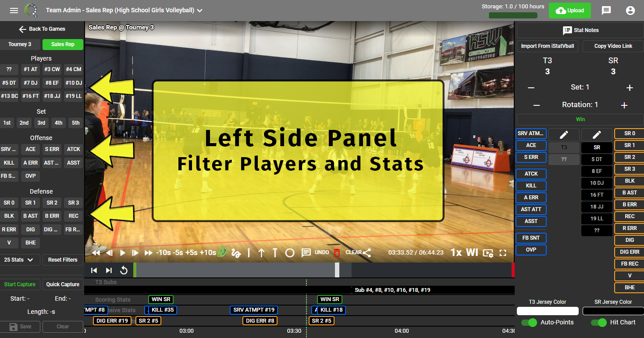Click the green Upload button
Viewport: 644px width, 338px height.
tap(569, 11)
